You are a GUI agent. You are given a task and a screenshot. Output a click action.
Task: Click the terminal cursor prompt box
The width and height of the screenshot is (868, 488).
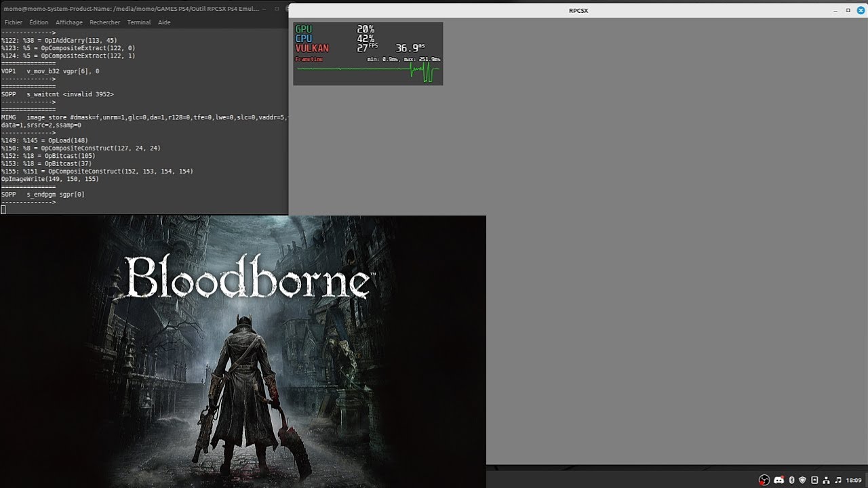coord(3,210)
